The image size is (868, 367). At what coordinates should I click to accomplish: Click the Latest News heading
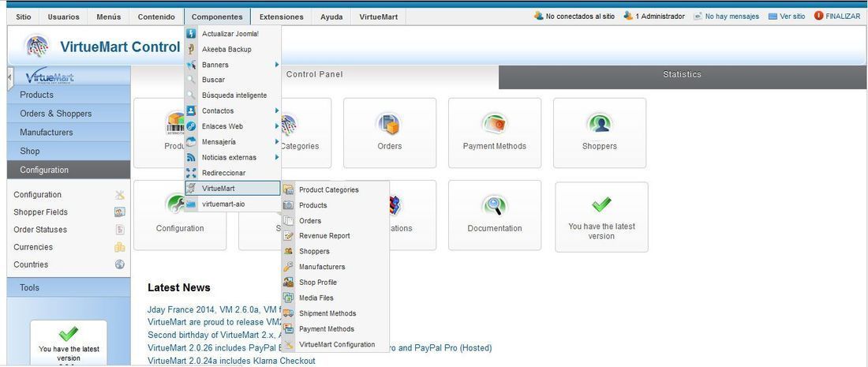tap(179, 288)
